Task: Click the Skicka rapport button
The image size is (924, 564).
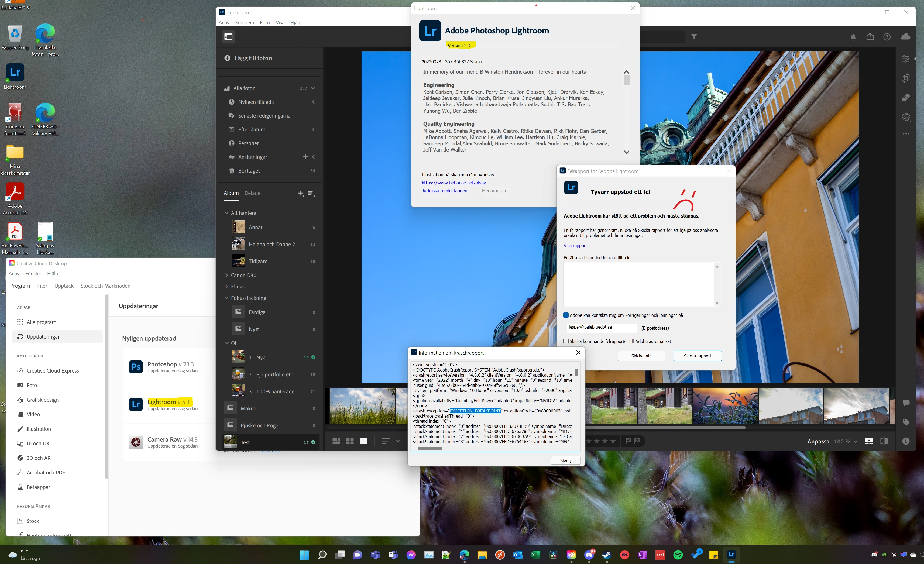Action: tap(697, 356)
